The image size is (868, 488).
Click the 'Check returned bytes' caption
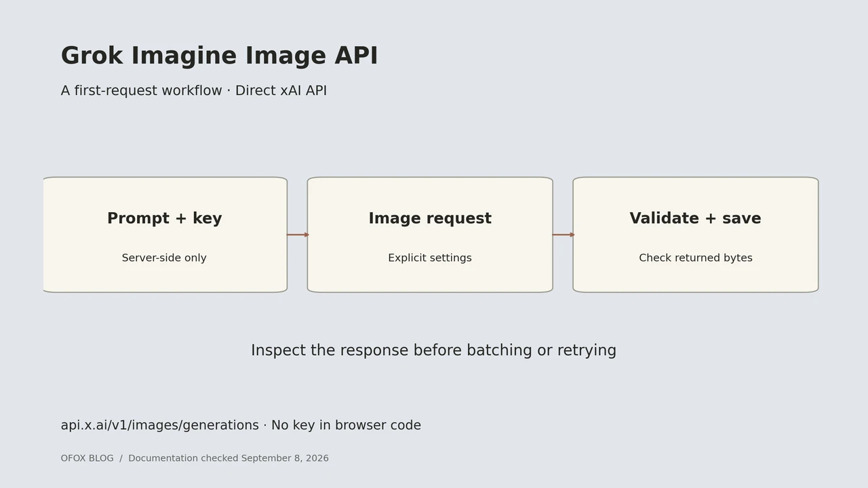tap(696, 258)
